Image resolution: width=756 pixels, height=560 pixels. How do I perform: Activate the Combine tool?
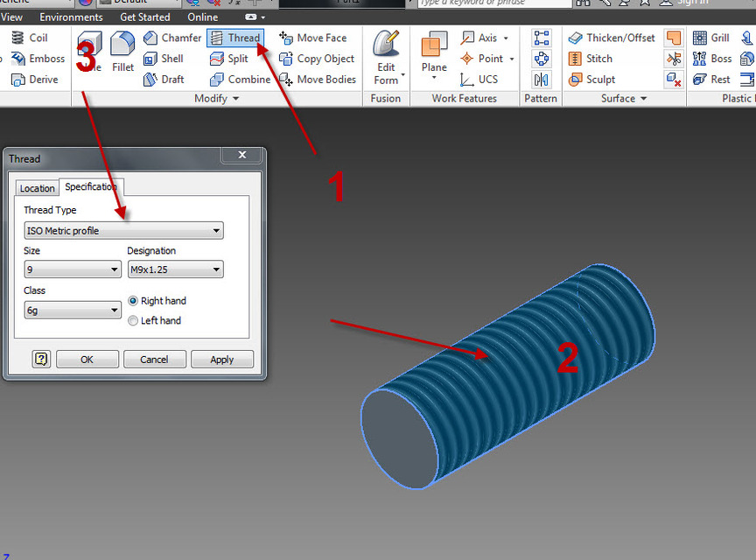click(242, 79)
